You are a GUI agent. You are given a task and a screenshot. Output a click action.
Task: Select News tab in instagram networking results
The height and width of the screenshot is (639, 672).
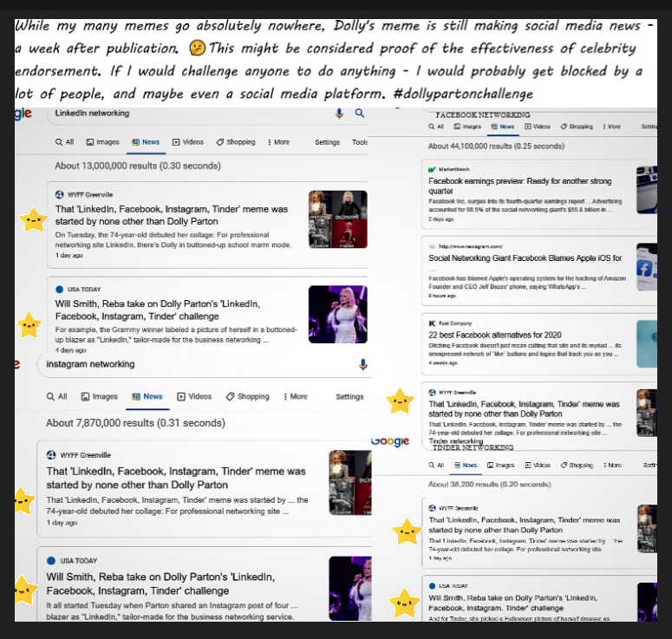click(x=147, y=396)
